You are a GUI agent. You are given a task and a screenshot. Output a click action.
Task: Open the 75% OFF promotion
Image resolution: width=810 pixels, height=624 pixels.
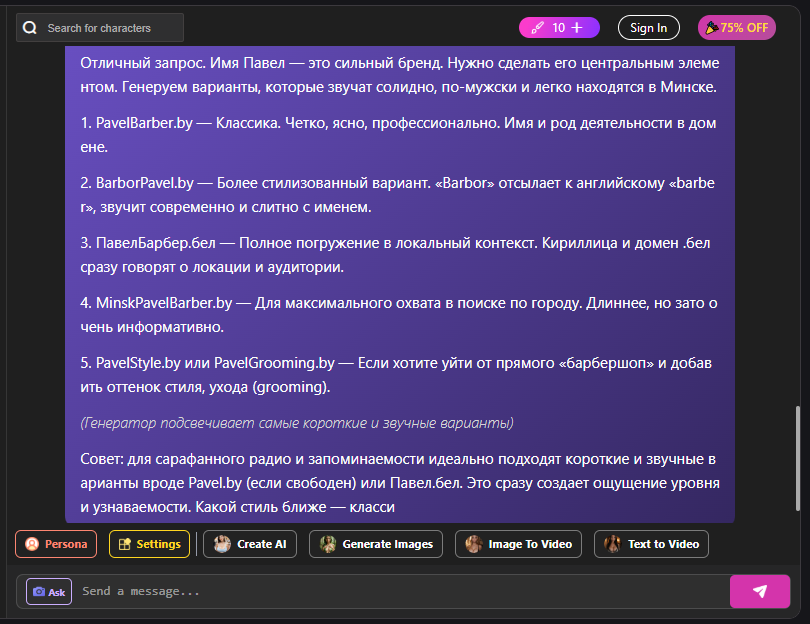tap(737, 28)
